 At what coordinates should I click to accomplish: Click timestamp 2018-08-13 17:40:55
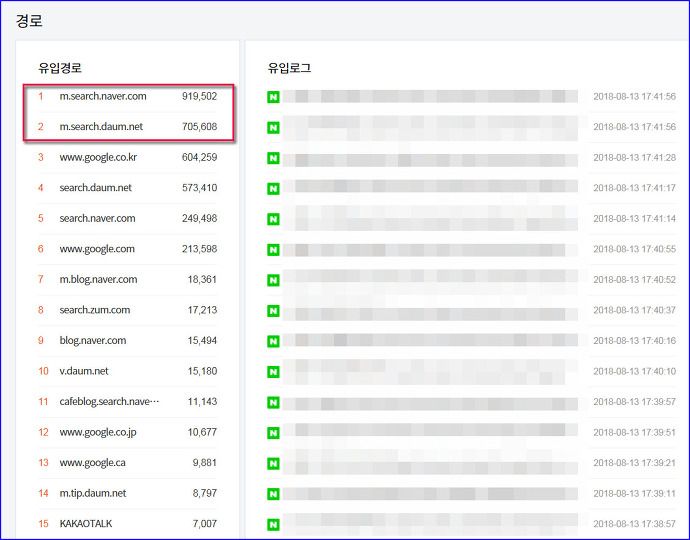click(x=634, y=249)
